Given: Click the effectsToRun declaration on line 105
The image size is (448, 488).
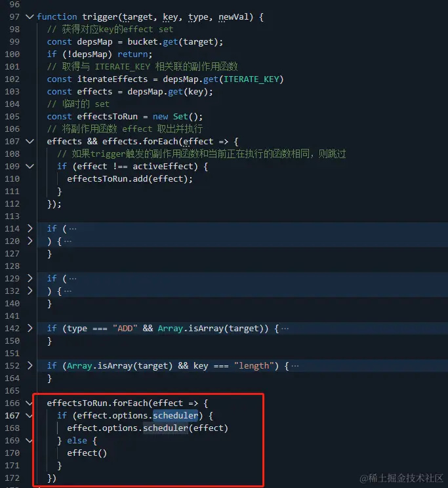Looking at the screenshot, I should [107, 117].
